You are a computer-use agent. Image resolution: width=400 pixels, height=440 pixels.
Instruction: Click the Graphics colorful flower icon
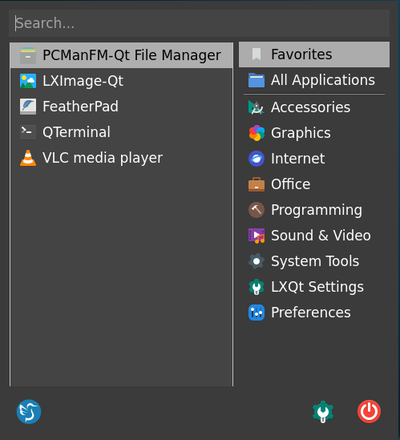point(256,133)
